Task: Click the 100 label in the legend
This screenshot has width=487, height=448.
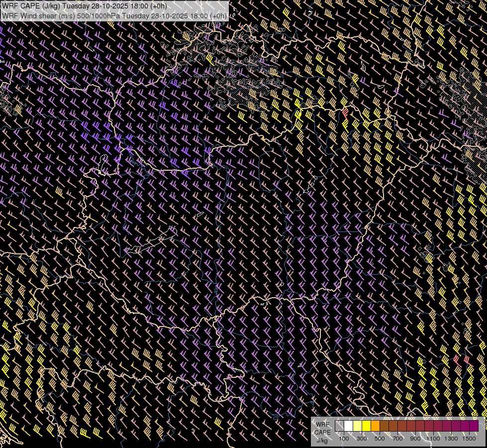Action: tap(344, 439)
